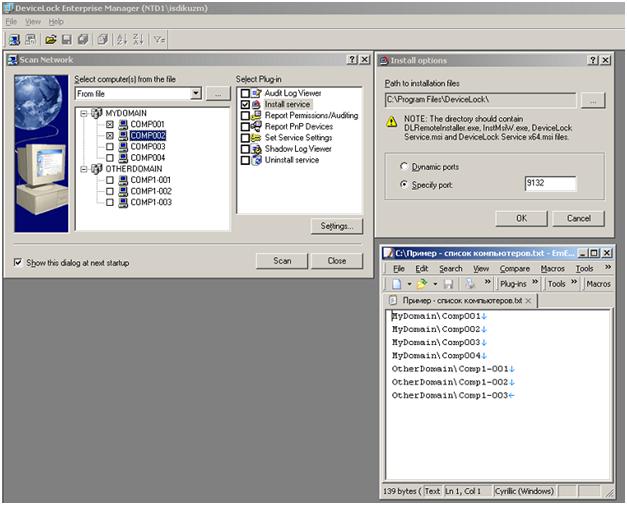
Task: Select the Dynamic ports radio button
Action: pyautogui.click(x=403, y=166)
